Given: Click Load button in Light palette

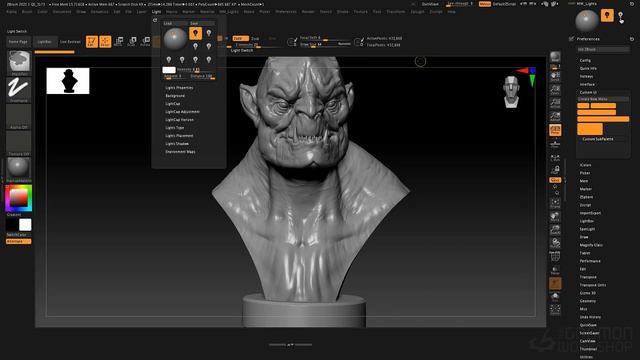Looking at the screenshot, I should [x=175, y=23].
